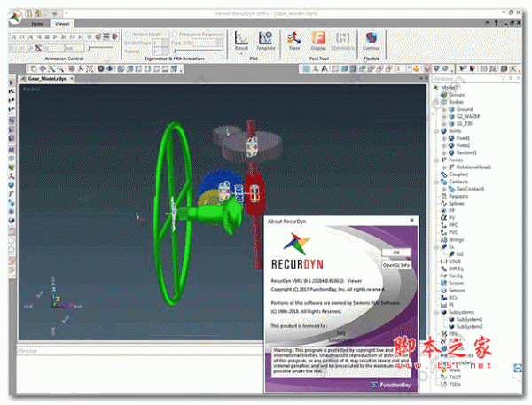The width and height of the screenshot is (532, 405).
Task: Open the Result plot tool
Action: pyautogui.click(x=241, y=41)
